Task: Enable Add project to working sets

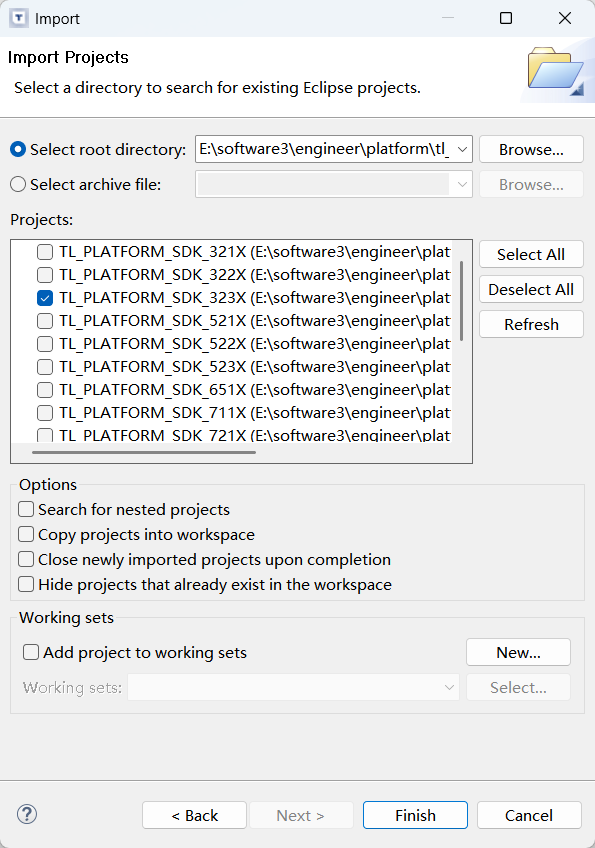Action: point(31,652)
